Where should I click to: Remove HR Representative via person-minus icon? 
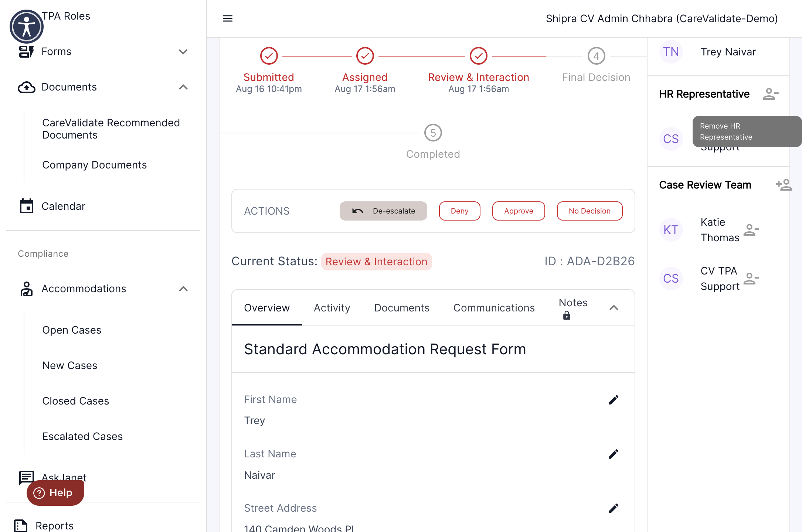771,94
